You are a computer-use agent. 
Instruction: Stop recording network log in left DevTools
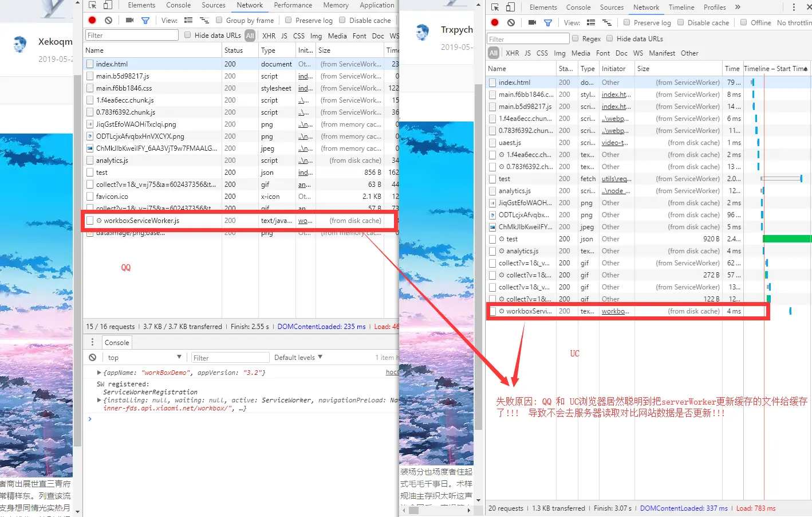pos(92,20)
